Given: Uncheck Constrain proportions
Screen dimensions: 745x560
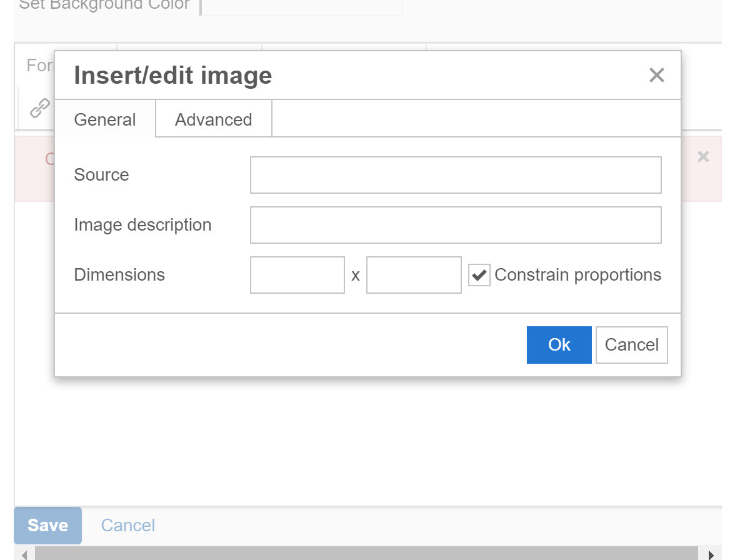Looking at the screenshot, I should 479,275.
